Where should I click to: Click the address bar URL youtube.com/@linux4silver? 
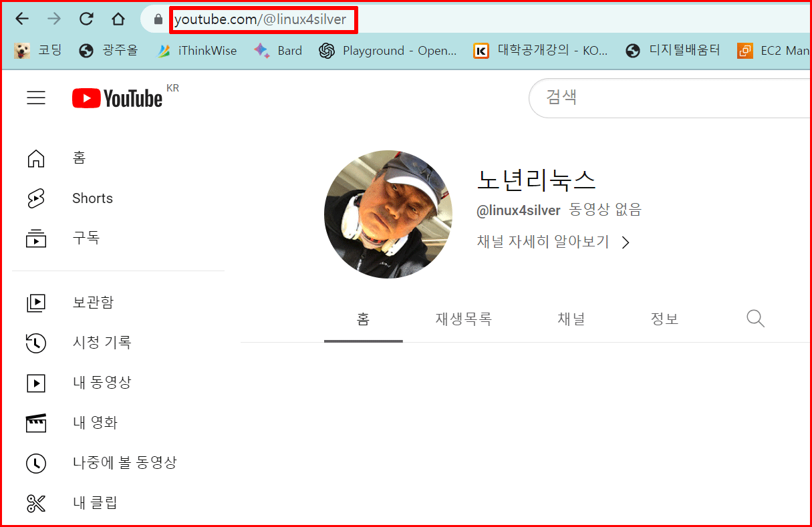coord(261,19)
